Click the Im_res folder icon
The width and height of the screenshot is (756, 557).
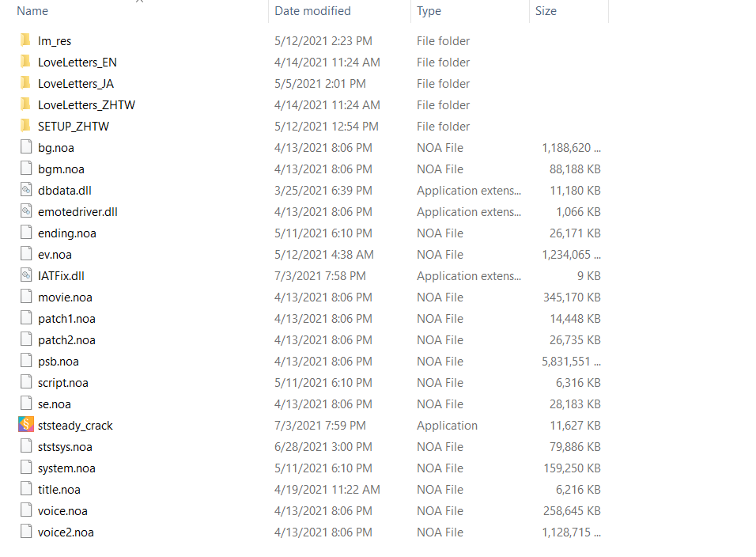(x=26, y=40)
